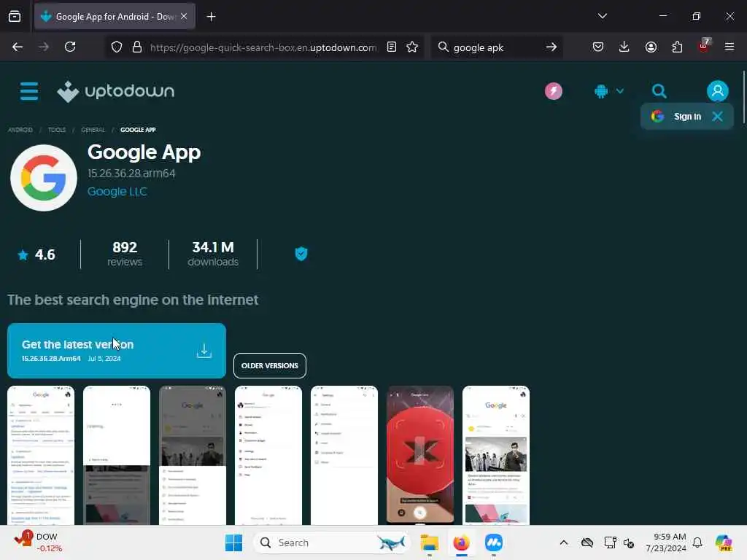
Task: View site security padlock info
Action: tap(137, 47)
